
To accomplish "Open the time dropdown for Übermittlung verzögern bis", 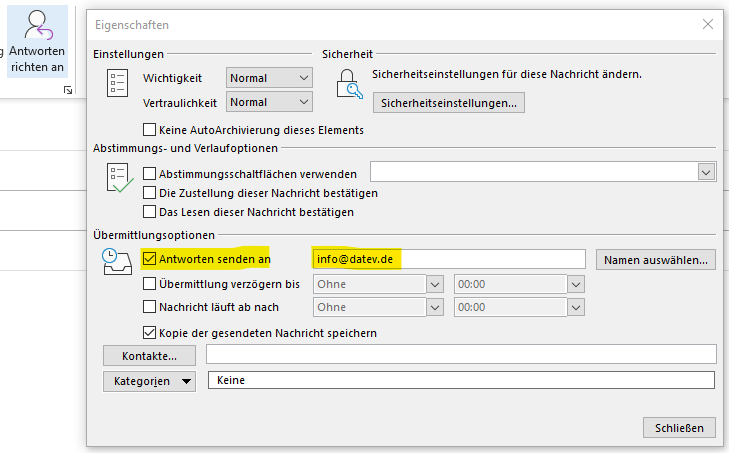I will click(x=576, y=284).
